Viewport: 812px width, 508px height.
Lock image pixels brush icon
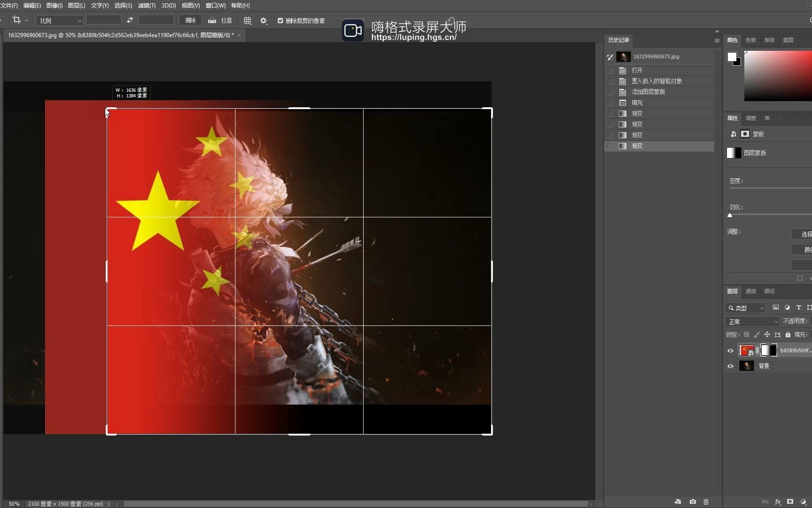(x=757, y=334)
